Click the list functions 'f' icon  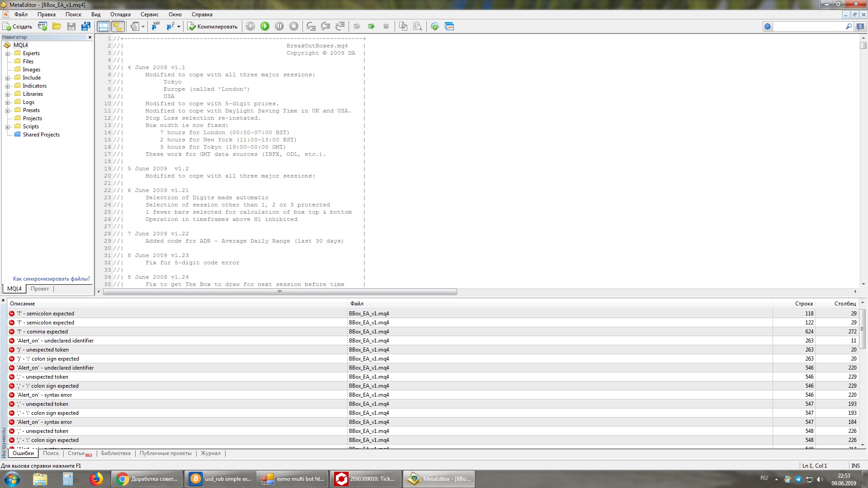[x=170, y=26]
